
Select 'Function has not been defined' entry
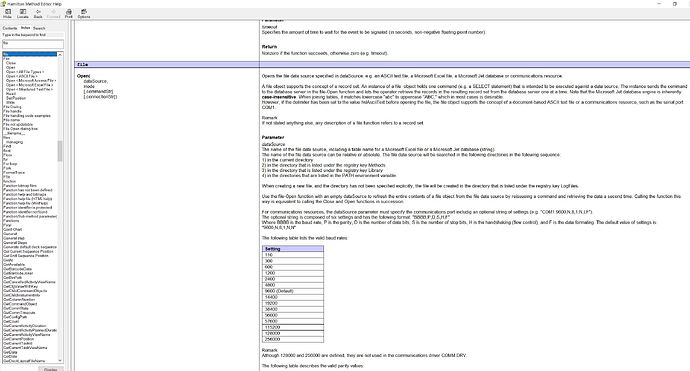coord(28,190)
